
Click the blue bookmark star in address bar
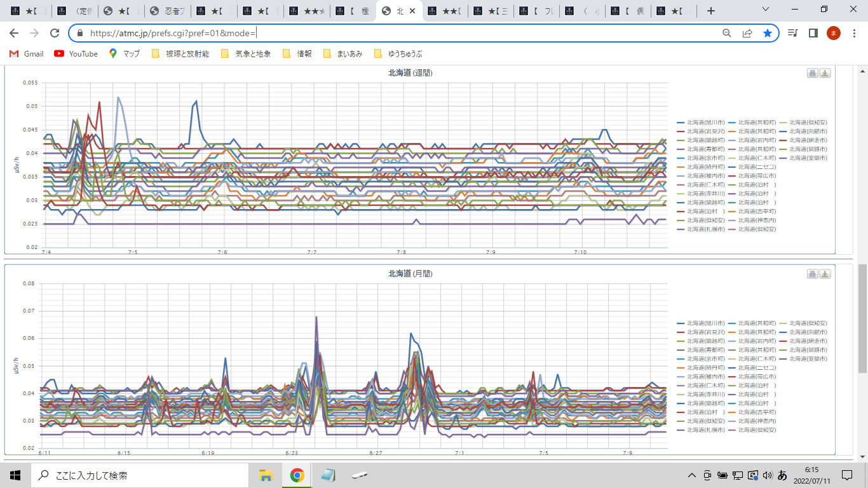[768, 33]
